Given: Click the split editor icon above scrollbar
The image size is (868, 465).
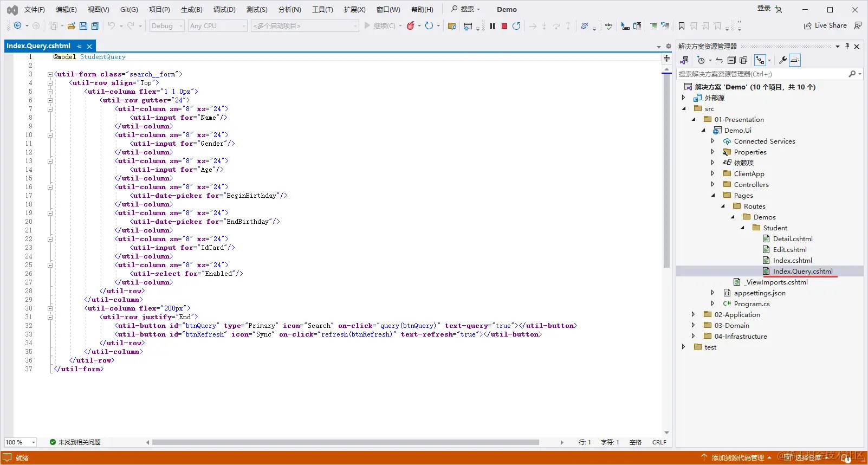Looking at the screenshot, I should (x=666, y=58).
